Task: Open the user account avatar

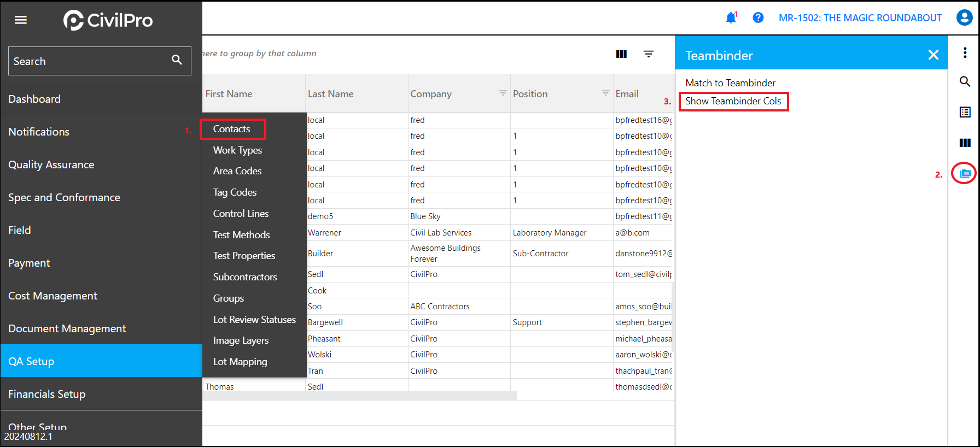Action: coord(964,17)
